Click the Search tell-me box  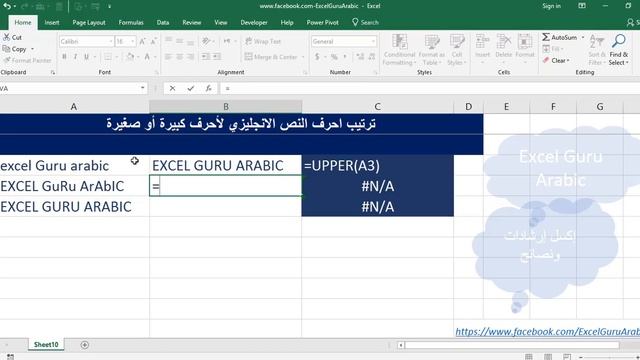365,22
